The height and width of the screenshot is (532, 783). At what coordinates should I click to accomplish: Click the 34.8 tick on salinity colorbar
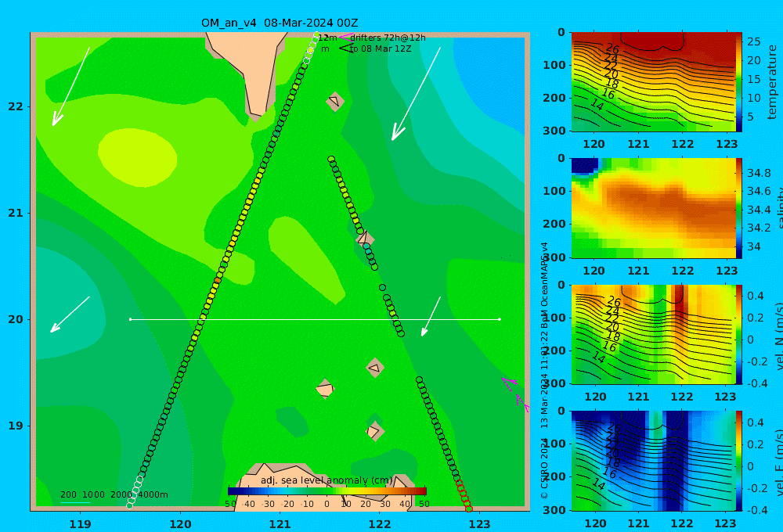[x=758, y=173]
